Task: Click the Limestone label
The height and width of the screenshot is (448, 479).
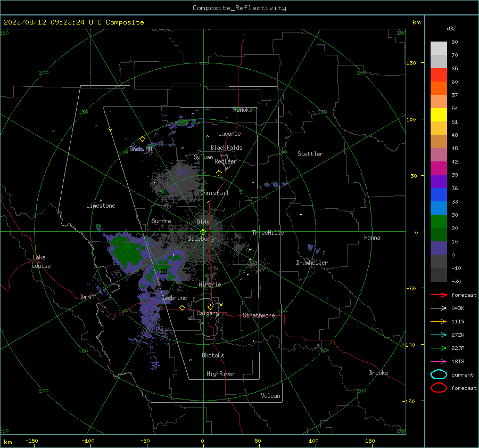Action: click(101, 206)
